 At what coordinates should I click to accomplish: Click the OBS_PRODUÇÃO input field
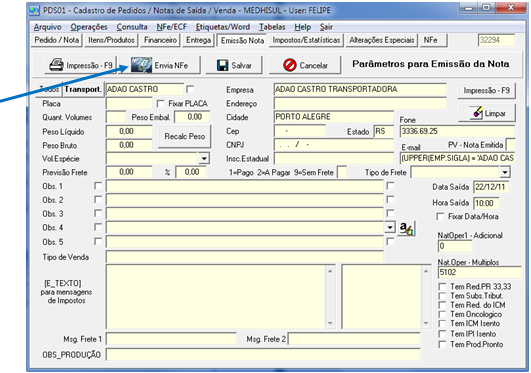263,355
